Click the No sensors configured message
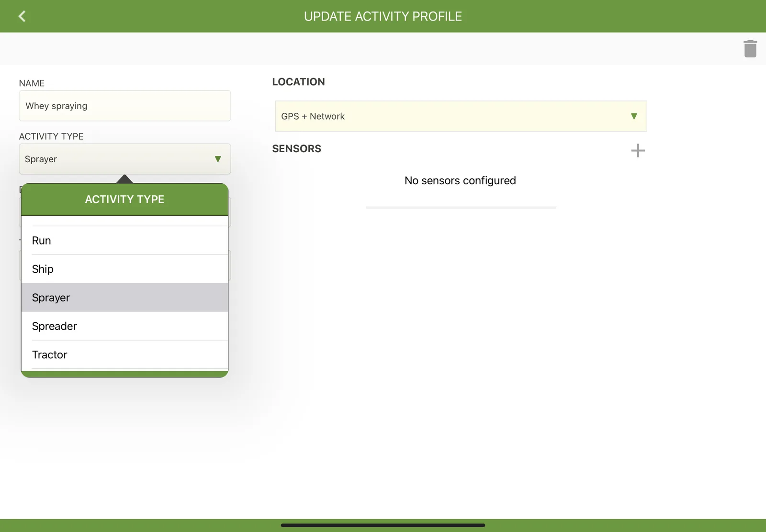Image resolution: width=766 pixels, height=532 pixels. coord(460,180)
